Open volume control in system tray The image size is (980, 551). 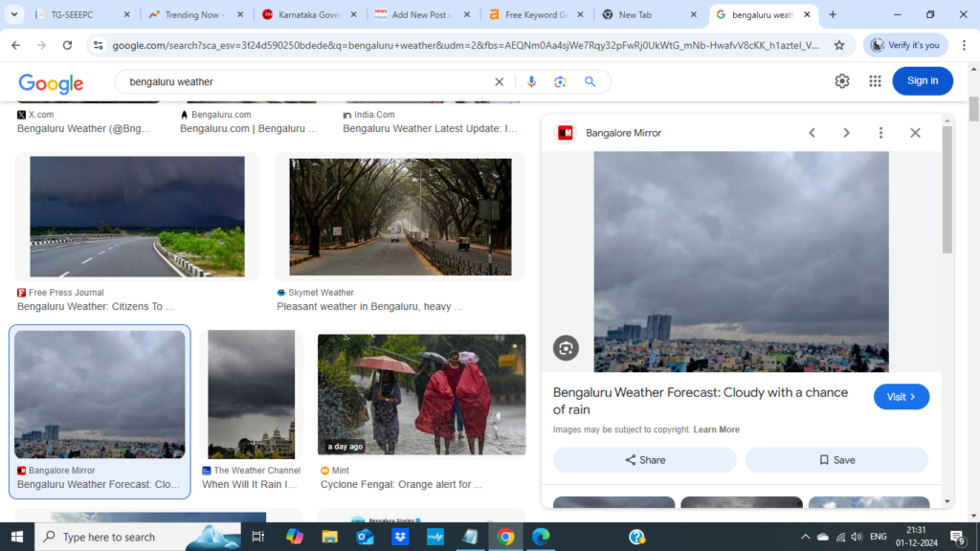click(857, 537)
